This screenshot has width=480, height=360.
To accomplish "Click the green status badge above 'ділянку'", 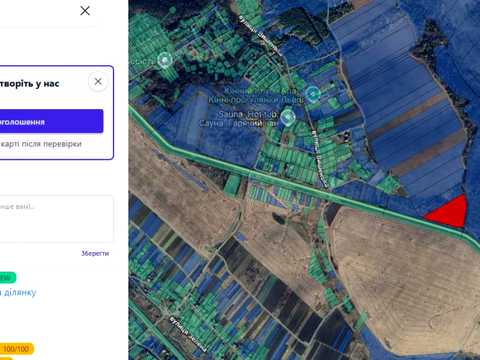I will coord(7,277).
